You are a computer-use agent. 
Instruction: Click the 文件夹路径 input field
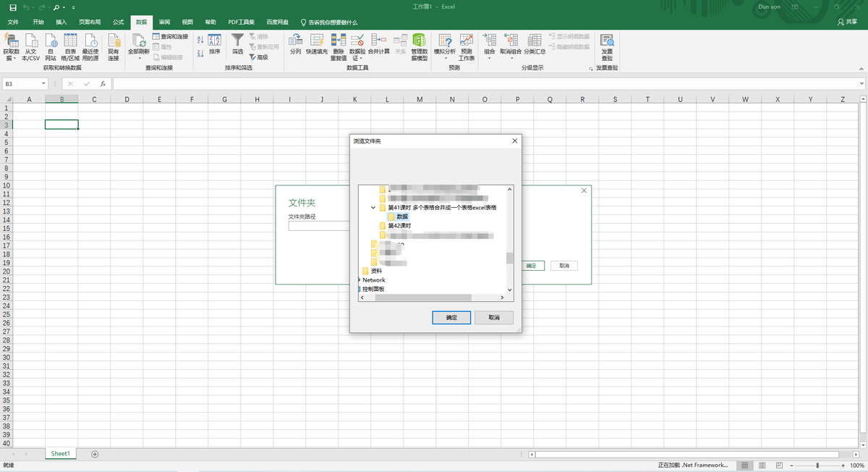coord(319,226)
